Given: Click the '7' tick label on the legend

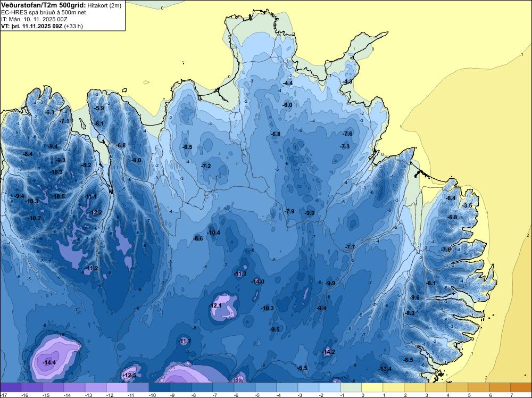Looking at the screenshot, I should click(512, 395).
